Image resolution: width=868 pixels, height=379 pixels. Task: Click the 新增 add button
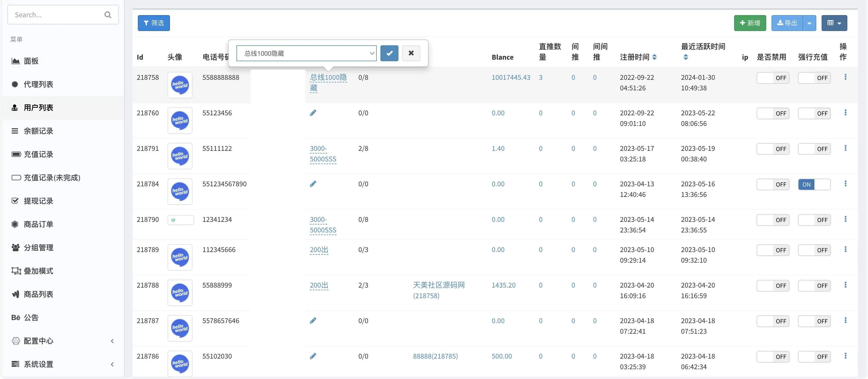(750, 23)
